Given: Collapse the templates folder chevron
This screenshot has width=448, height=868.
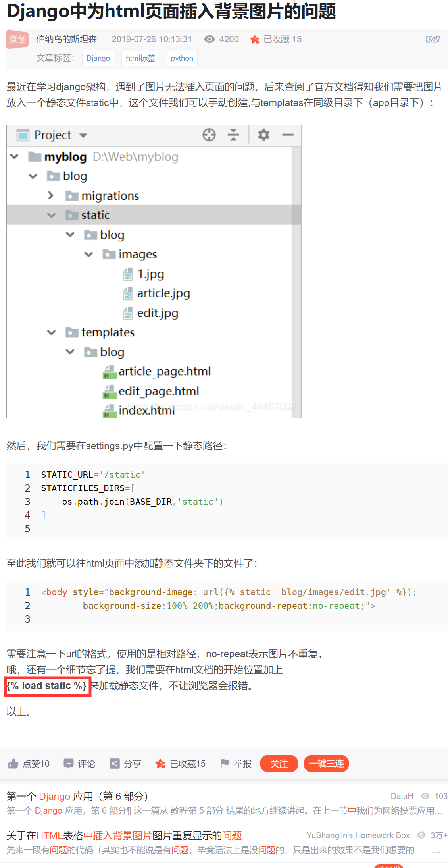Looking at the screenshot, I should (52, 332).
